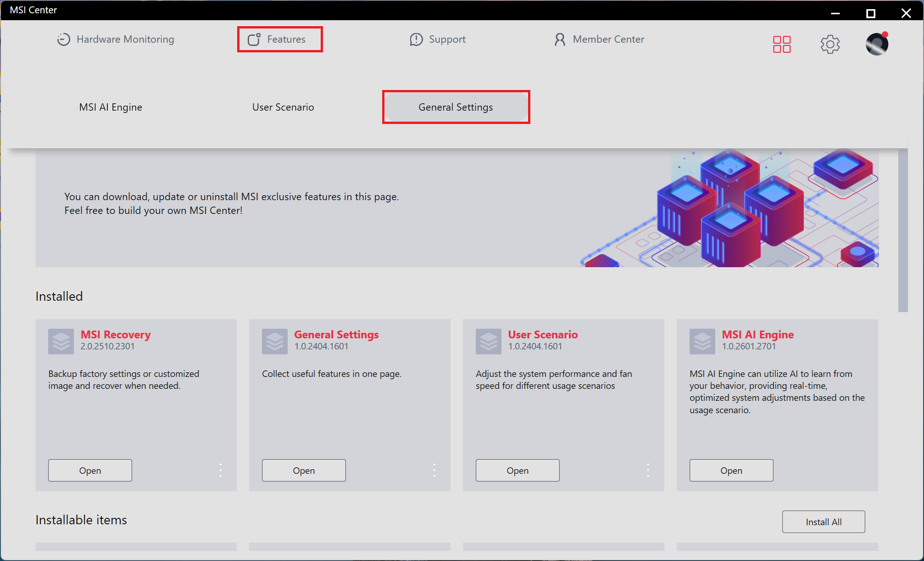Screen dimensions: 924x561
Task: Go to the Member Center tab
Action: click(599, 39)
